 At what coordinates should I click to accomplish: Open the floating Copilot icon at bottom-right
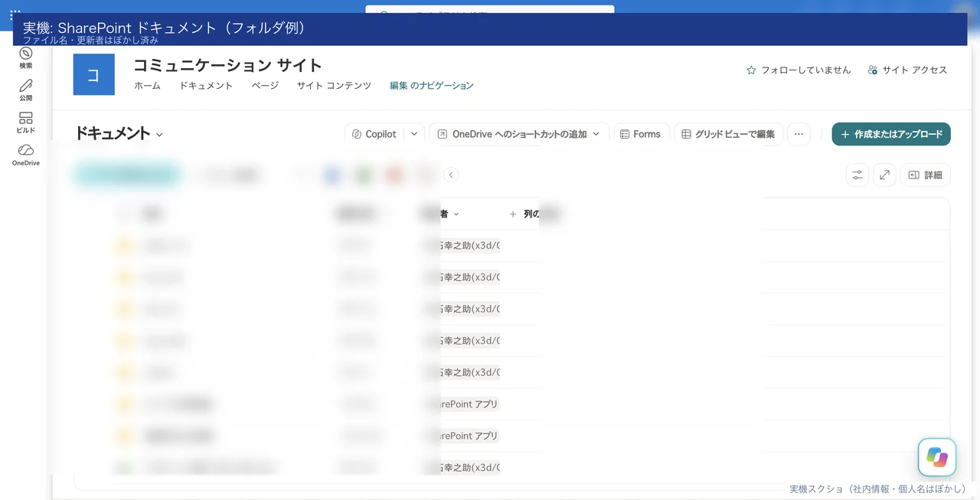click(937, 457)
